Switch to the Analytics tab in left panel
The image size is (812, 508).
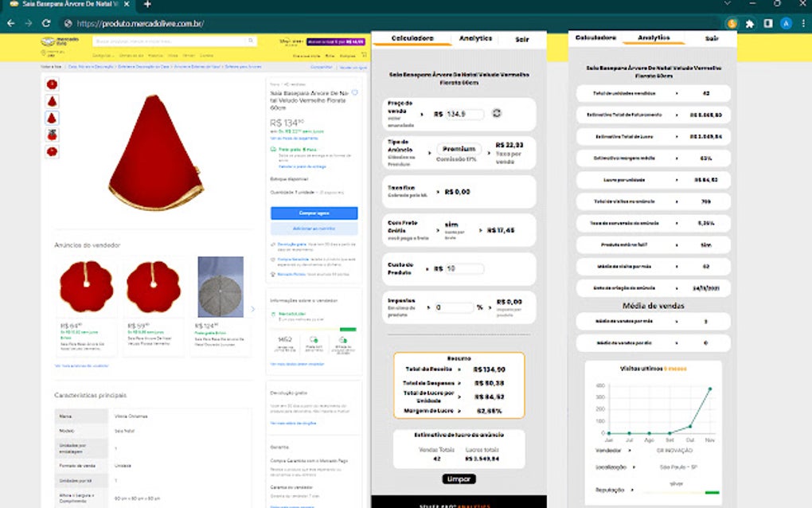click(x=475, y=38)
